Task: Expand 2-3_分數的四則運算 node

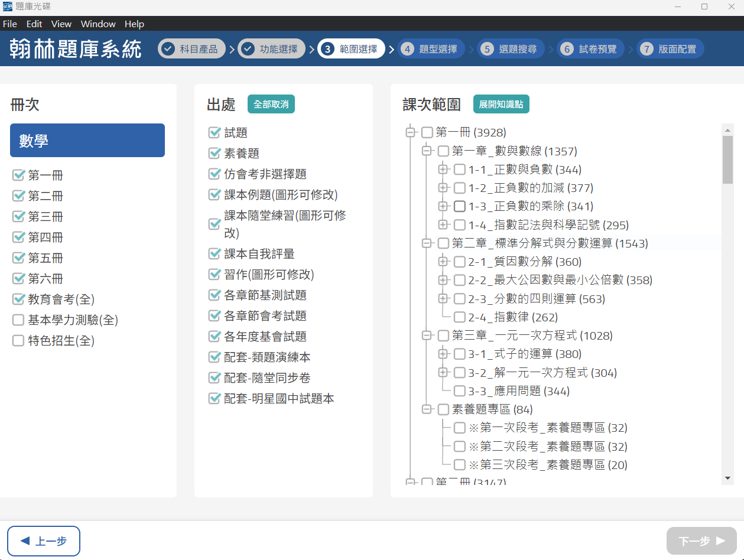Action: click(x=443, y=298)
